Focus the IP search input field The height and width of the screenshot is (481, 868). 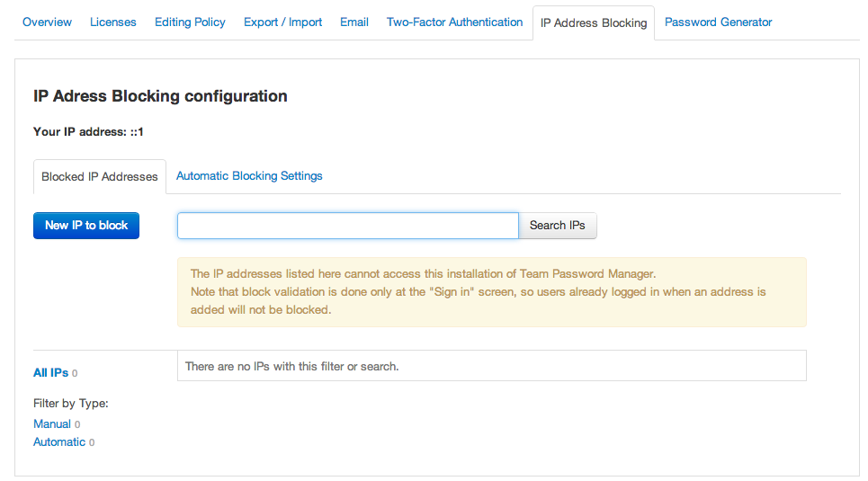[347, 226]
